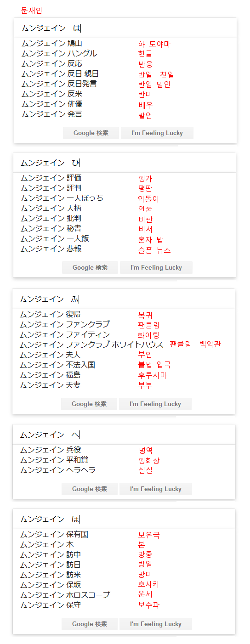Select suggestion ムンジェイン ホロスコープ

pyautogui.click(x=65, y=595)
